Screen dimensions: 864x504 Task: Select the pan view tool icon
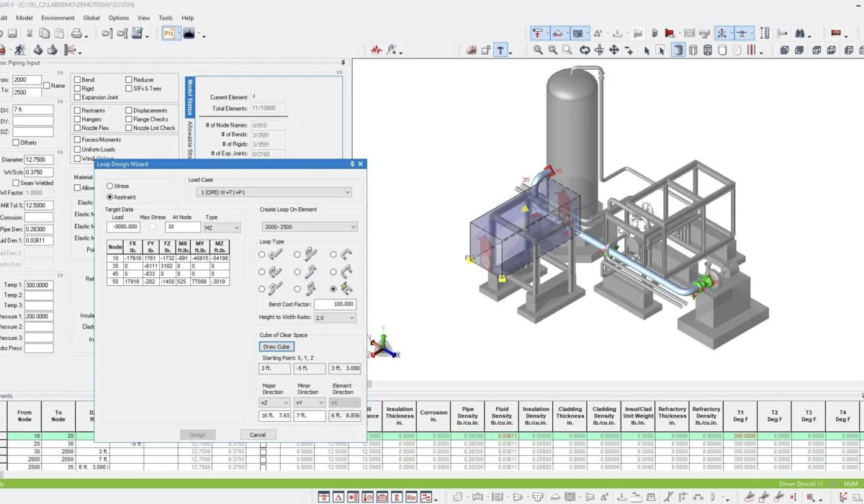[614, 50]
